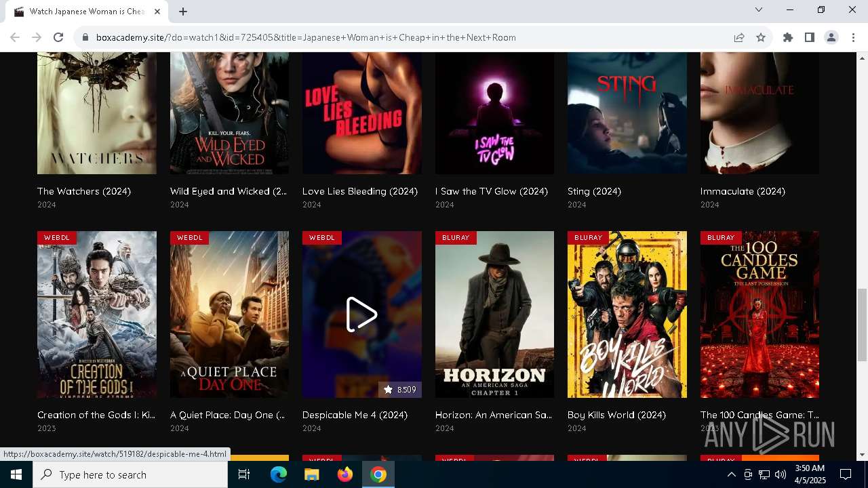
Task: Open I Saw the TV Glow poster
Action: click(494, 113)
